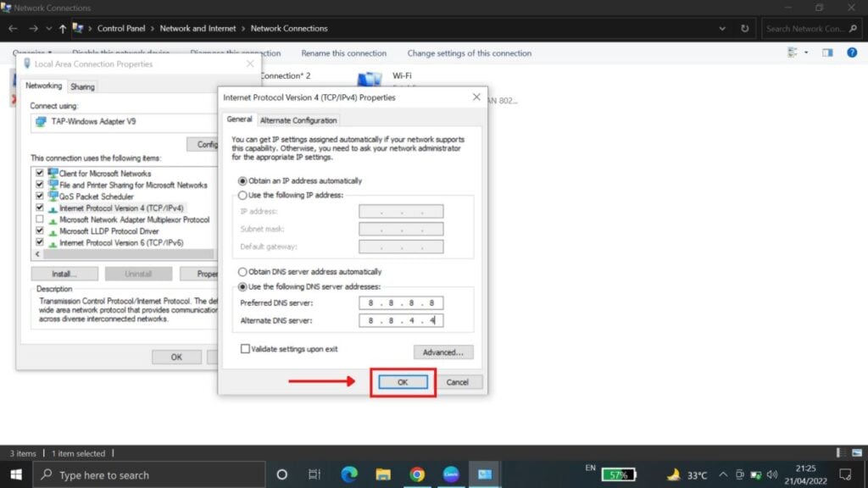
Task: Expand chevron after Control Panel breadcrumb
Action: [x=153, y=28]
